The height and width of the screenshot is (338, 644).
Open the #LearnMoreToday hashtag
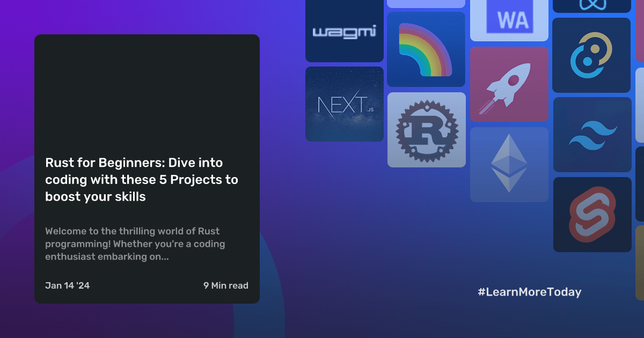pos(529,292)
